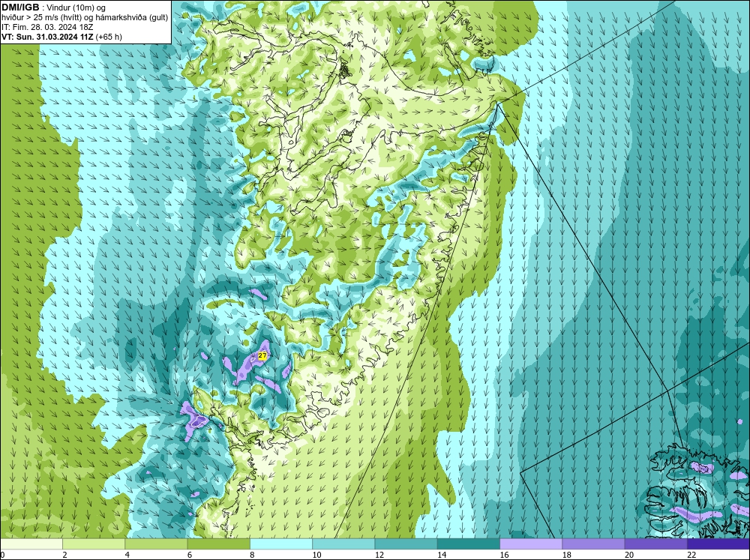Click the VT: Sun. 31.03.2024 11Z valid time
750x560 pixels.
[x=47, y=37]
